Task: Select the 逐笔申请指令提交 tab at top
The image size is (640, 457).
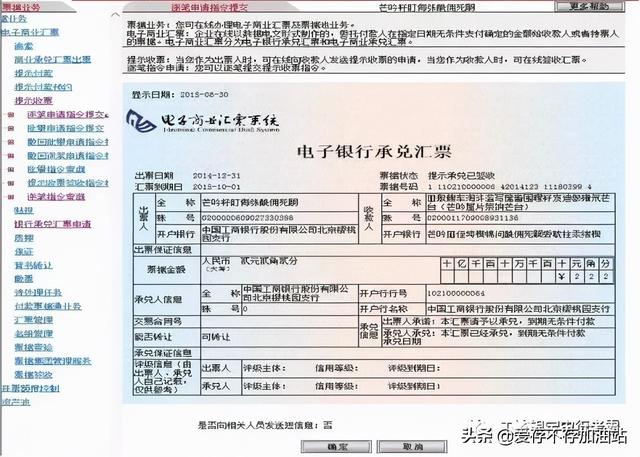Action: [x=209, y=7]
